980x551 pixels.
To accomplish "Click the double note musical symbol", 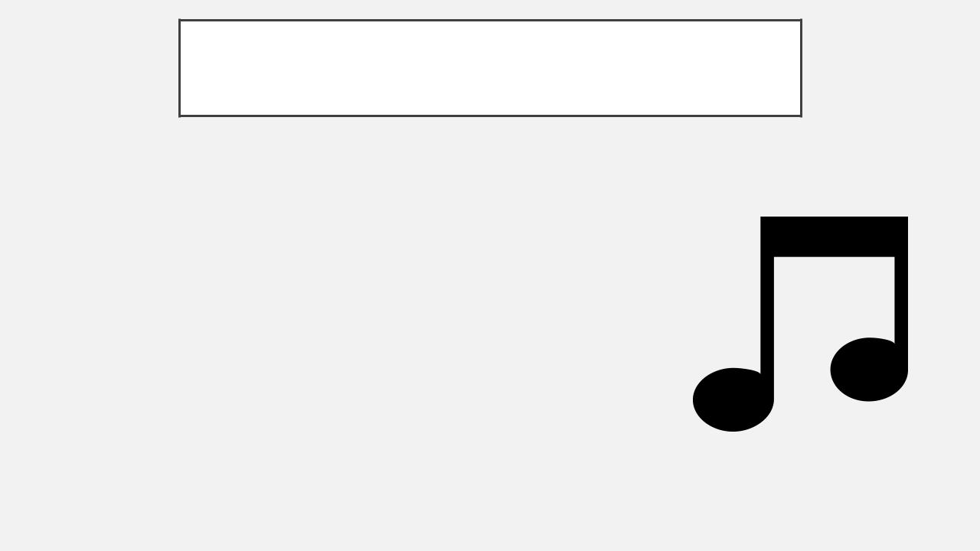I will 800,324.
